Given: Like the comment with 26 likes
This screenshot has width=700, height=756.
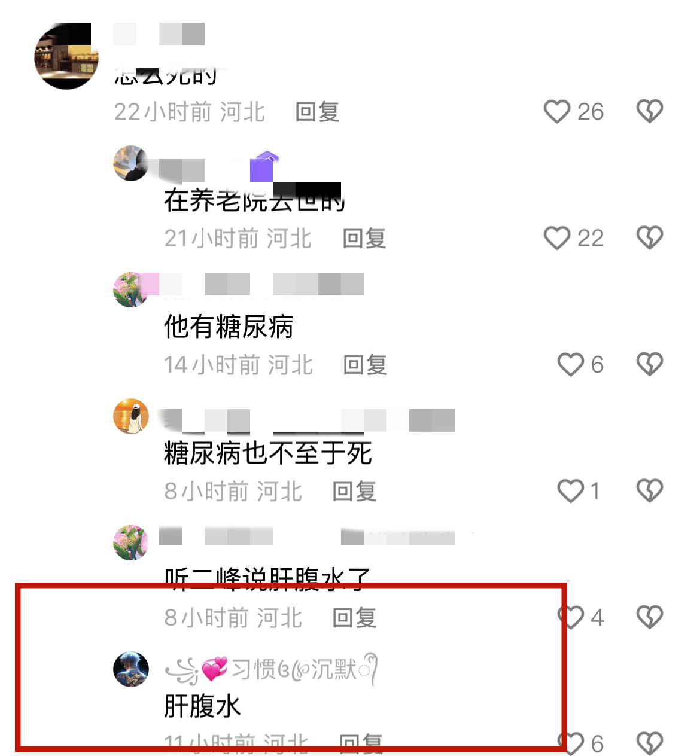Looking at the screenshot, I should [x=556, y=112].
